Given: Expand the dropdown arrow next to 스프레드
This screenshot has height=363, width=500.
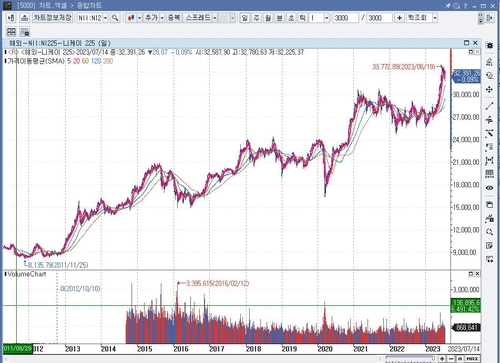Looking at the screenshot, I should [215, 18].
